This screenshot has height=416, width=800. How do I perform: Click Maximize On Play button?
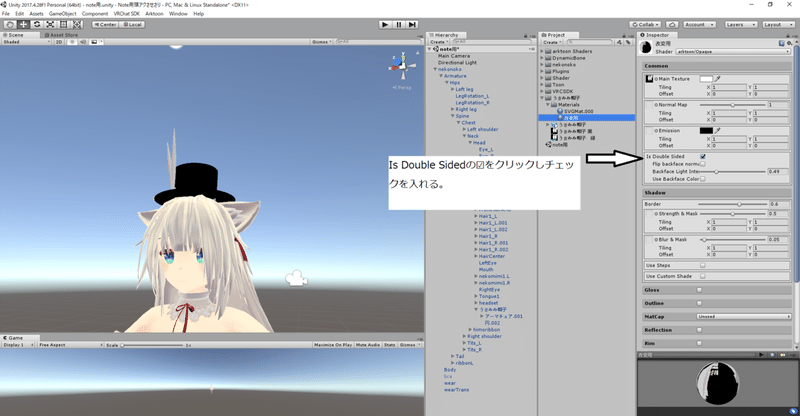[333, 345]
